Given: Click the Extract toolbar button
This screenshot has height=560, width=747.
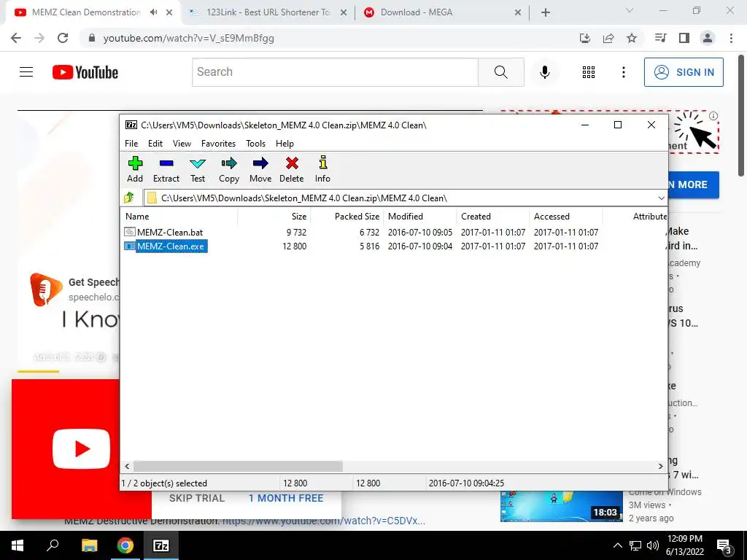Looking at the screenshot, I should coord(166,169).
